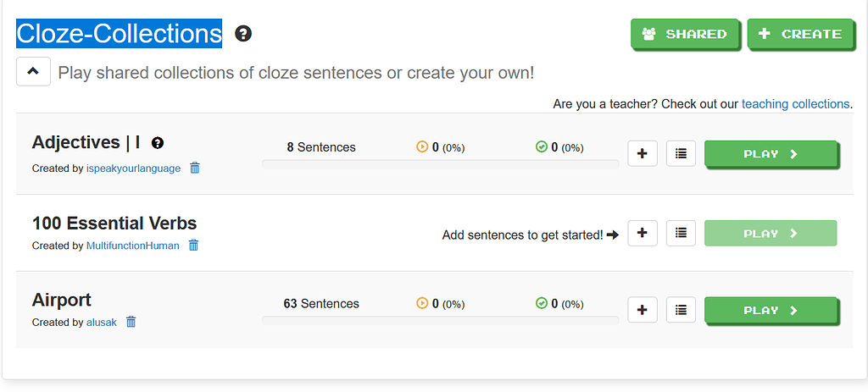Image resolution: width=868 pixels, height=392 pixels.
Task: Open the sentence list for Adjectives | I
Action: (x=681, y=153)
